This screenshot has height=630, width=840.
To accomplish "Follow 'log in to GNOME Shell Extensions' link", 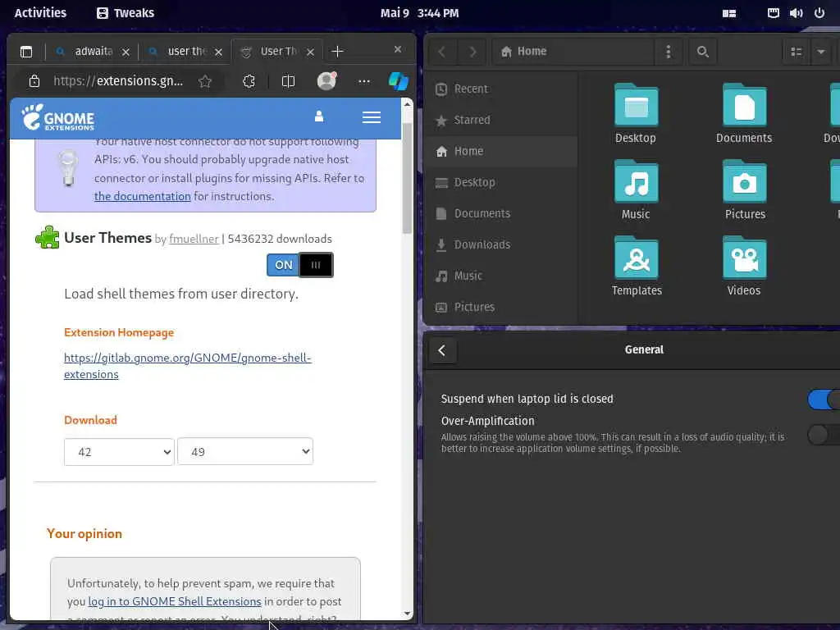I will click(x=175, y=601).
